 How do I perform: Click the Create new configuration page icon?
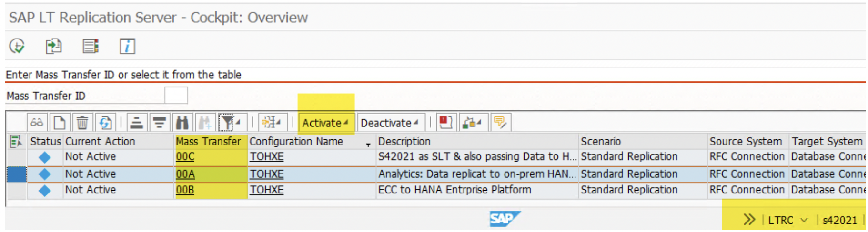click(x=60, y=123)
